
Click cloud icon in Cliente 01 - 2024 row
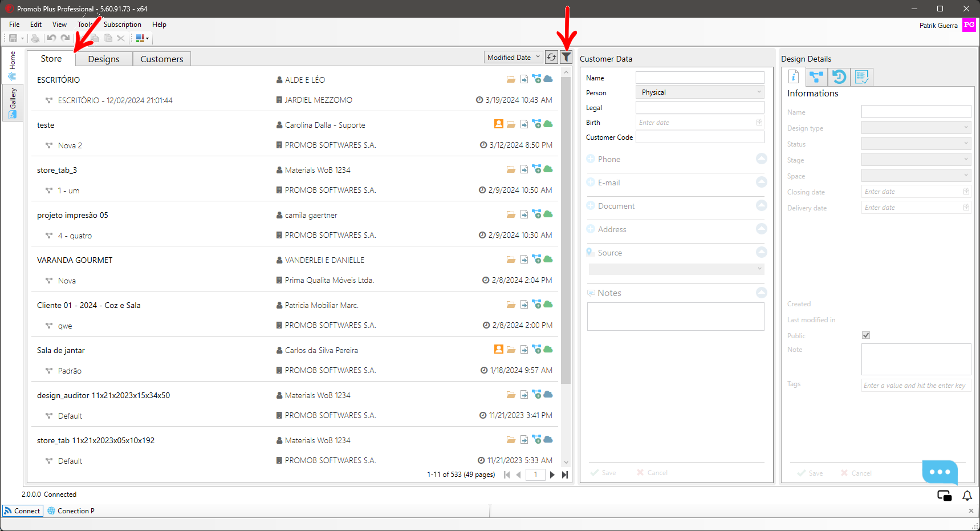(x=548, y=304)
